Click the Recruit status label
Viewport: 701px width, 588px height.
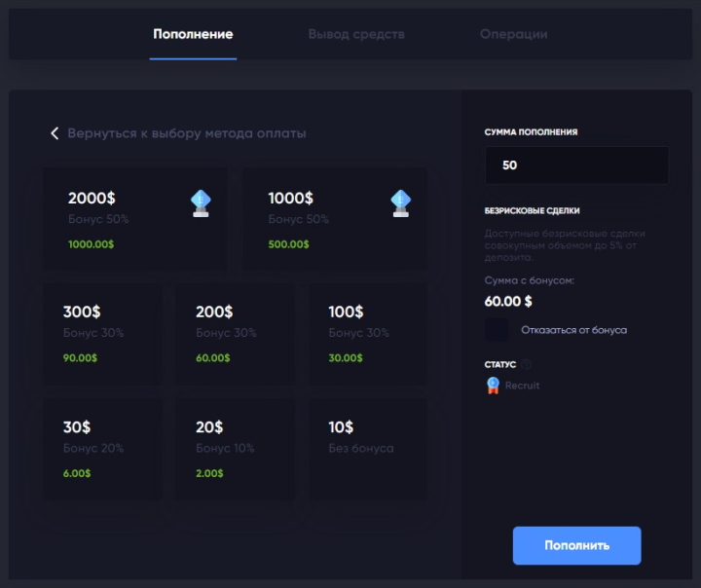[x=522, y=386]
